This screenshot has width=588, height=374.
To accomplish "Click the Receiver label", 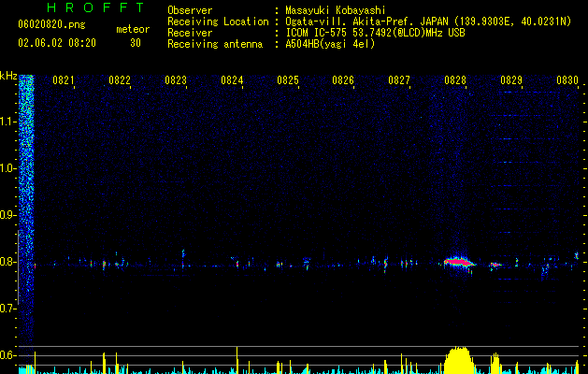I will pos(190,33).
